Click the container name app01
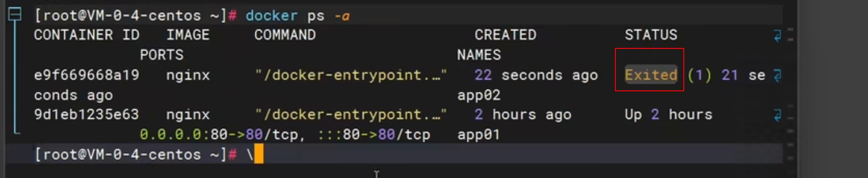The height and width of the screenshot is (178, 868). click(479, 135)
